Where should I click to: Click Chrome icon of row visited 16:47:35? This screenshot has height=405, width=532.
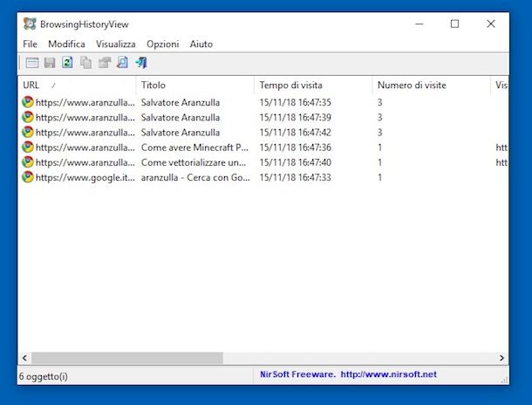(28, 102)
